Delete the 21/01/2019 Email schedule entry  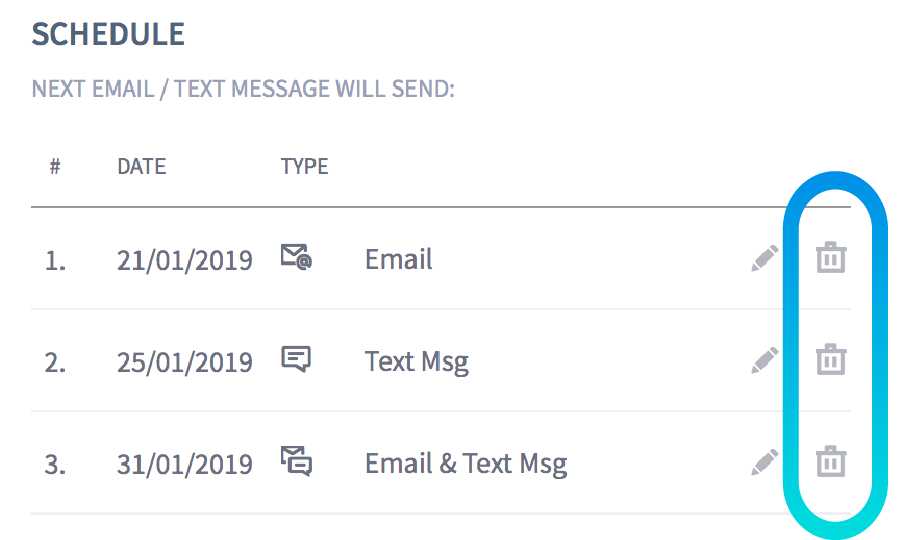pyautogui.click(x=831, y=258)
